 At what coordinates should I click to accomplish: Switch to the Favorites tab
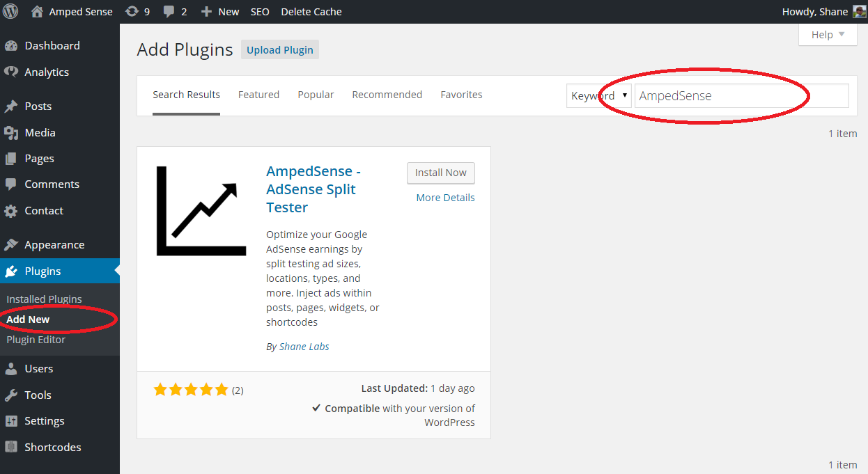(461, 95)
